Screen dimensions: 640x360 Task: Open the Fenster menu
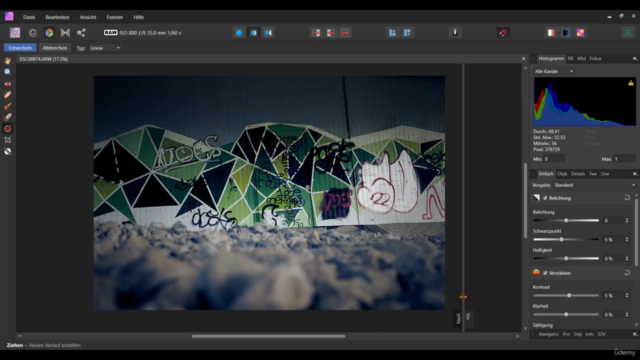pyautogui.click(x=115, y=17)
